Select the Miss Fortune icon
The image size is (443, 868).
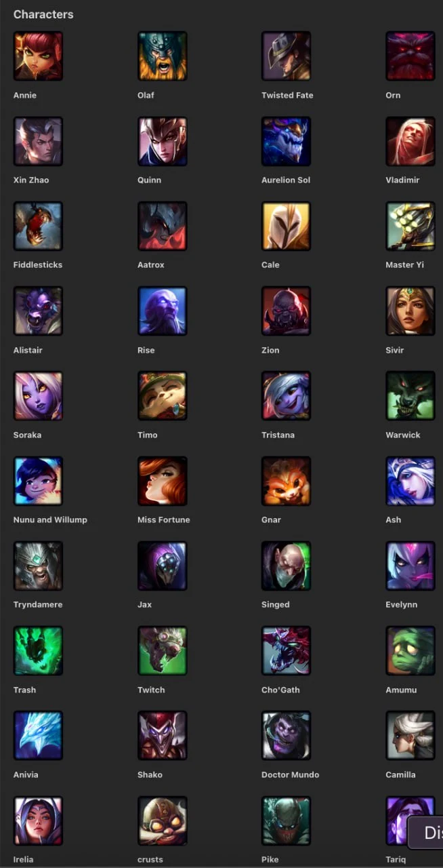[x=162, y=481]
